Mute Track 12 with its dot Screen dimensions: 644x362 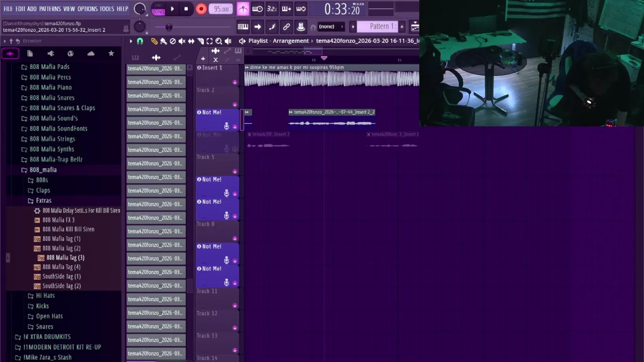point(234,328)
